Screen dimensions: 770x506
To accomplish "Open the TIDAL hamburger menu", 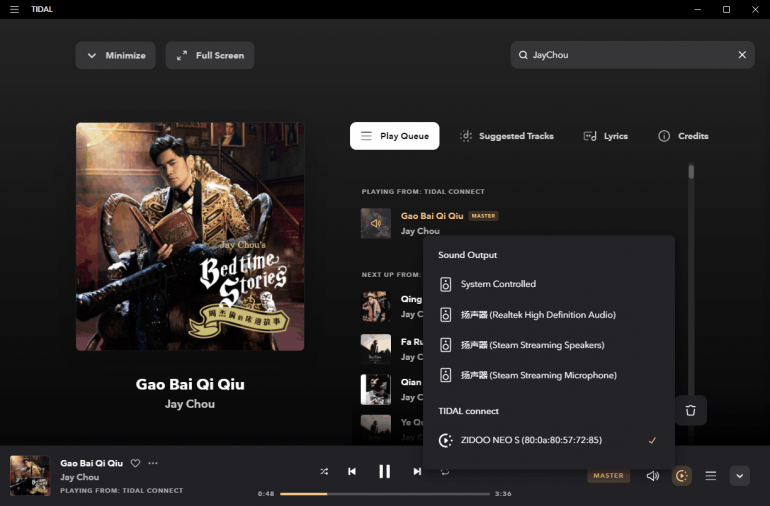I will pos(14,9).
